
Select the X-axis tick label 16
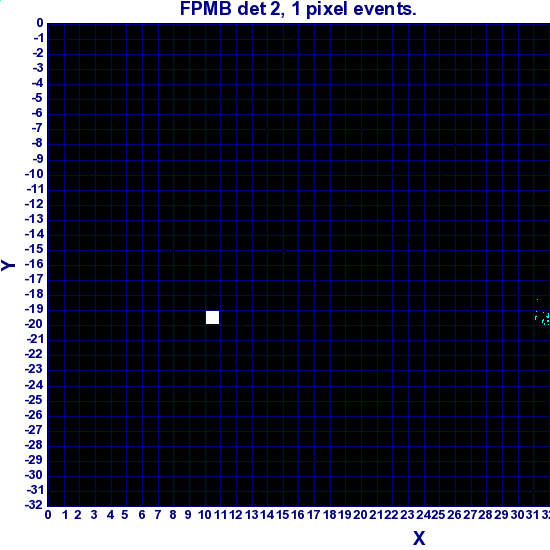click(x=298, y=515)
